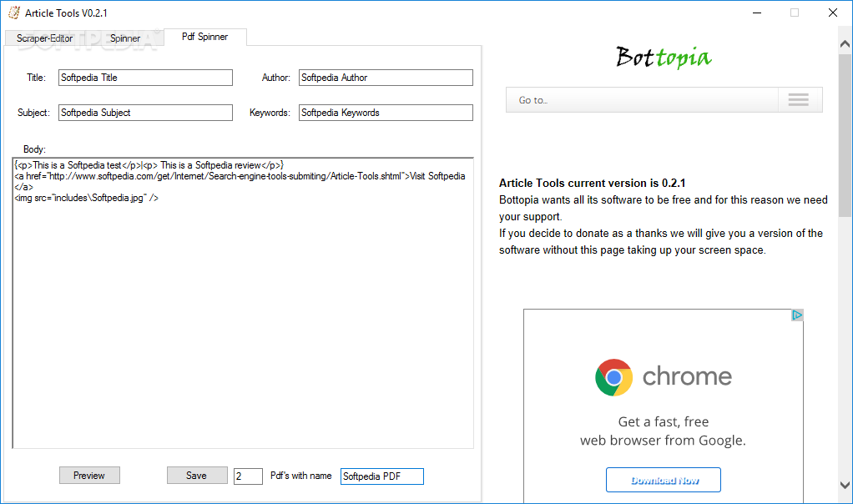Screen dimensions: 853x504
Task: Click inside the Body text area
Action: click(x=243, y=303)
